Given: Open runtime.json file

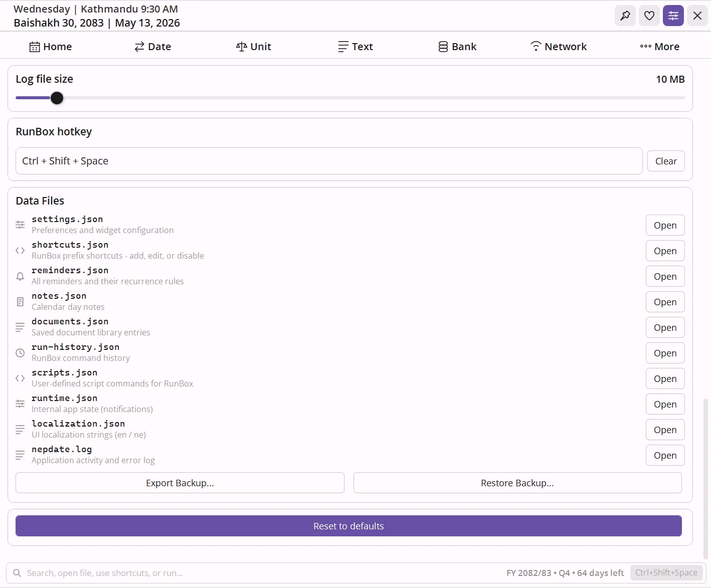Looking at the screenshot, I should pyautogui.click(x=665, y=404).
